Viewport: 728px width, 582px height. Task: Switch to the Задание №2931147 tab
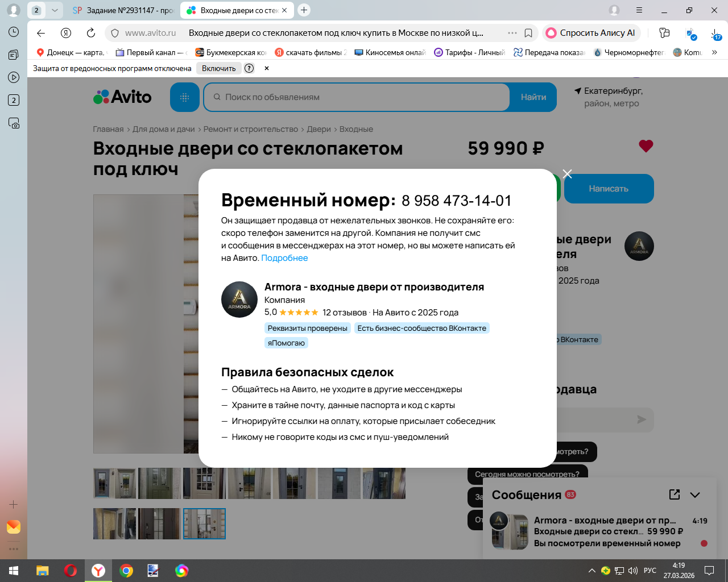point(124,10)
